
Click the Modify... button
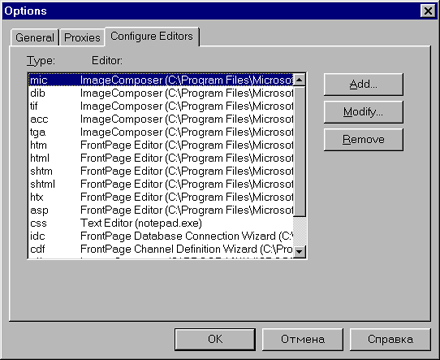coord(363,112)
